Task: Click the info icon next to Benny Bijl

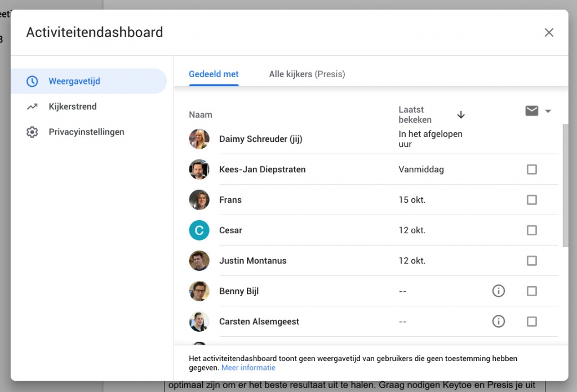Action: click(498, 291)
